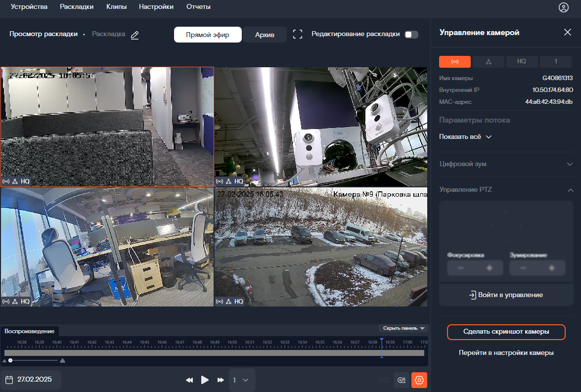Click Перейти в настройки камеры link
This screenshot has width=581, height=392.
click(x=506, y=353)
